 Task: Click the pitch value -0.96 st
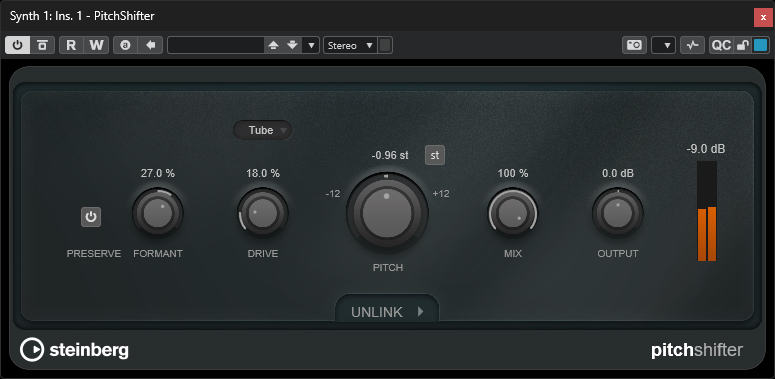(x=390, y=156)
